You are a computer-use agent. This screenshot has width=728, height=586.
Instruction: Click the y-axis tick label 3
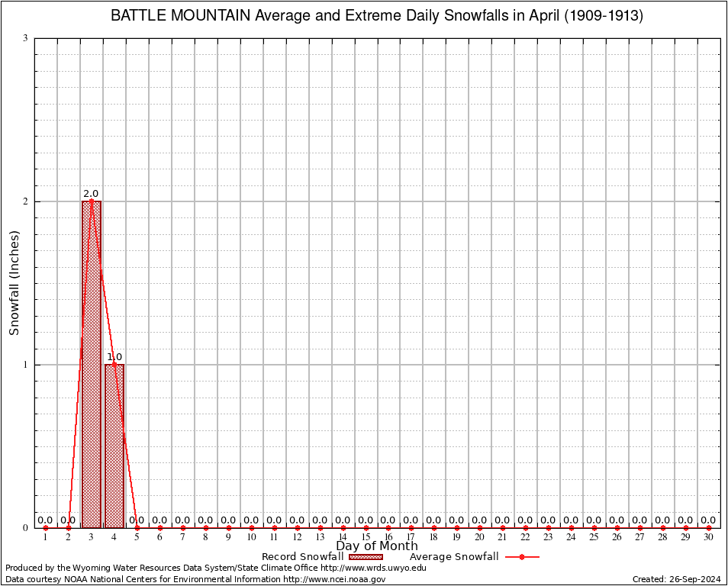[x=25, y=38]
